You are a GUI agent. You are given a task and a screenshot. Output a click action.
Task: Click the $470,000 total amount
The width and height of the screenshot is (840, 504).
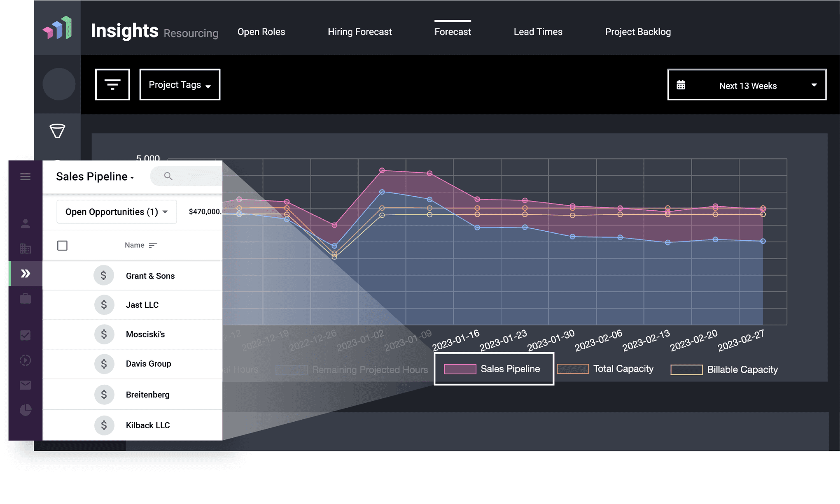click(205, 211)
